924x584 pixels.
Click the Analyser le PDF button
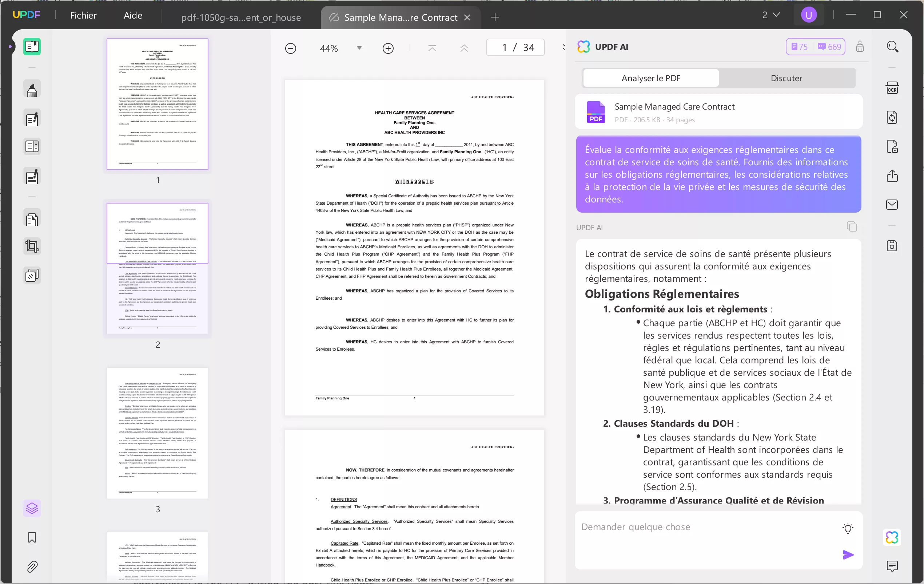(650, 78)
